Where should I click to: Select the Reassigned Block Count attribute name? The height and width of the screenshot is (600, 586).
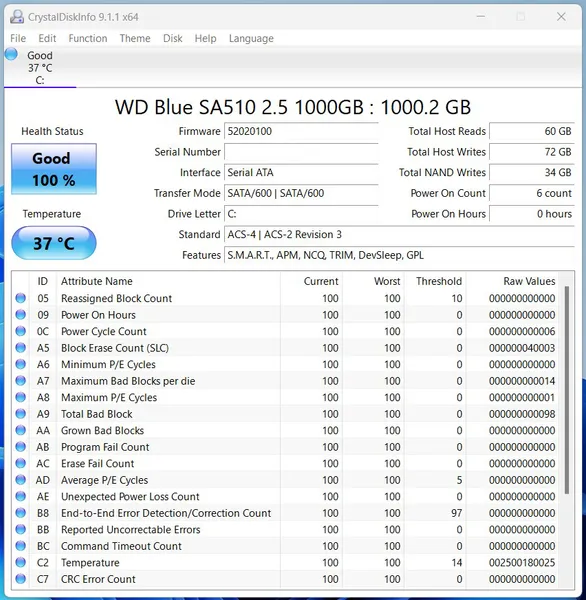point(116,298)
